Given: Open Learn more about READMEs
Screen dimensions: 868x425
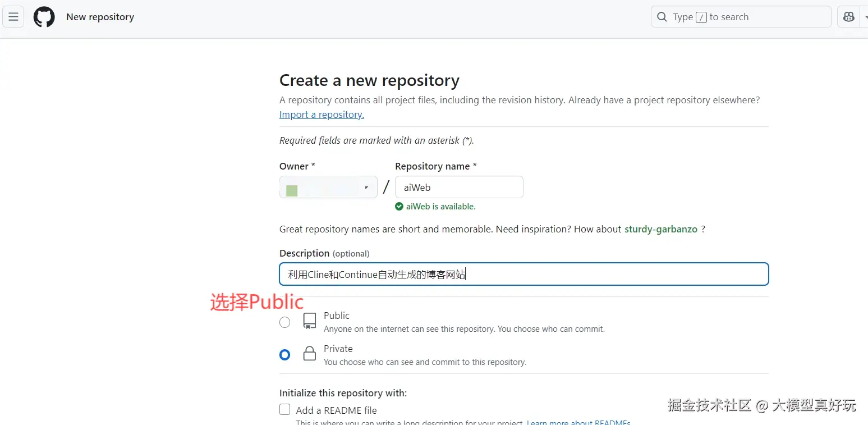Looking at the screenshot, I should pyautogui.click(x=578, y=422).
